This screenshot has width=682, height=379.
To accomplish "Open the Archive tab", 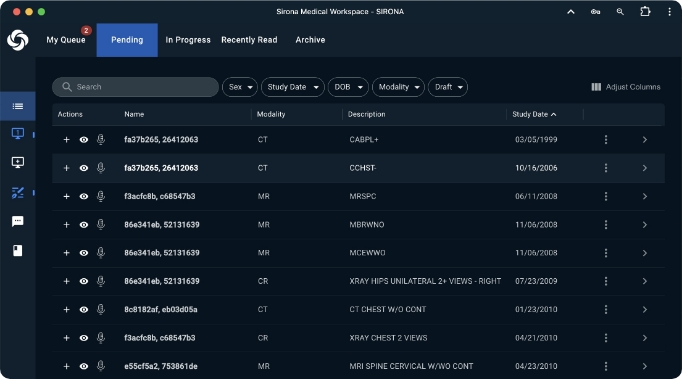I will 310,40.
